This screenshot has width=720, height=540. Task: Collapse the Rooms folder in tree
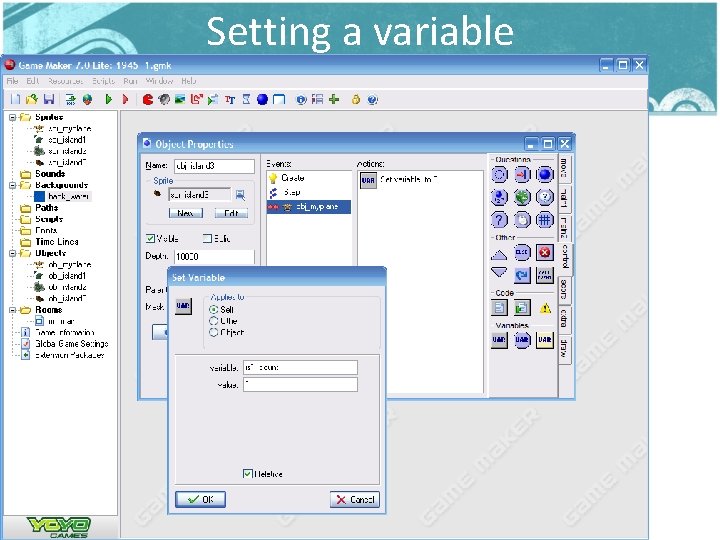tap(13, 310)
